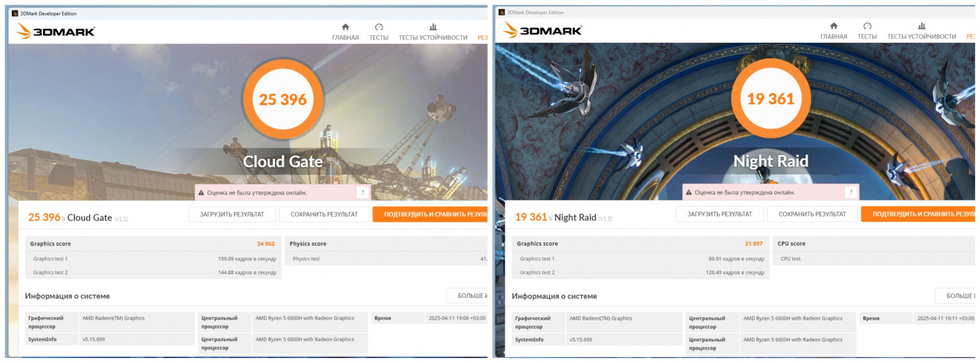Click the 25 396 score circle
The height and width of the screenshot is (363, 980).
tap(283, 99)
